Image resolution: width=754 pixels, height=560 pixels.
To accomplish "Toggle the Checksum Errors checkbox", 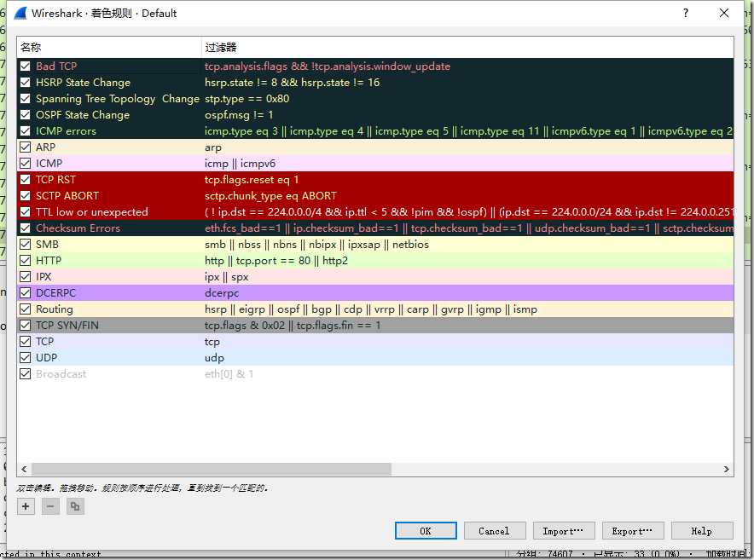I will click(26, 228).
